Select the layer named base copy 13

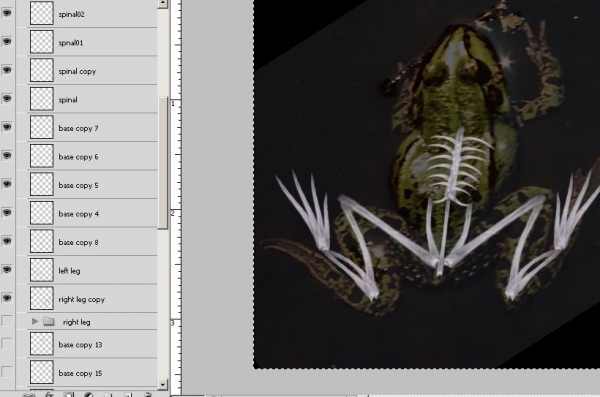pos(80,345)
